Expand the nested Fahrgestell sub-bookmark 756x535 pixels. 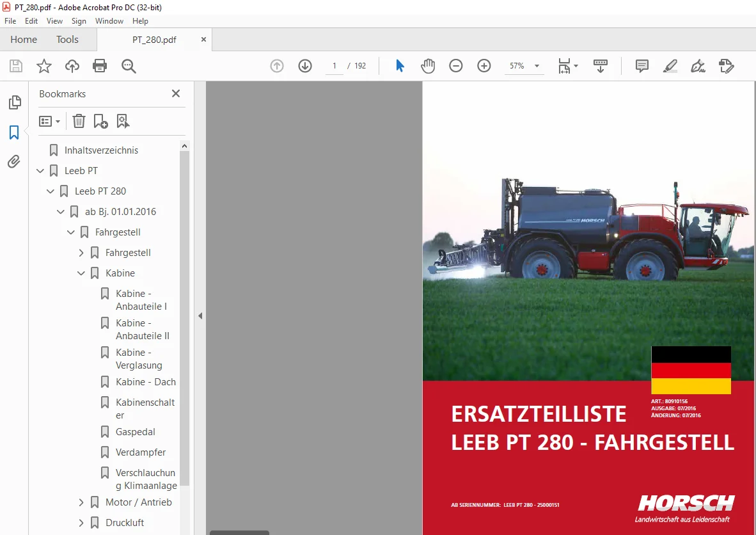click(81, 253)
